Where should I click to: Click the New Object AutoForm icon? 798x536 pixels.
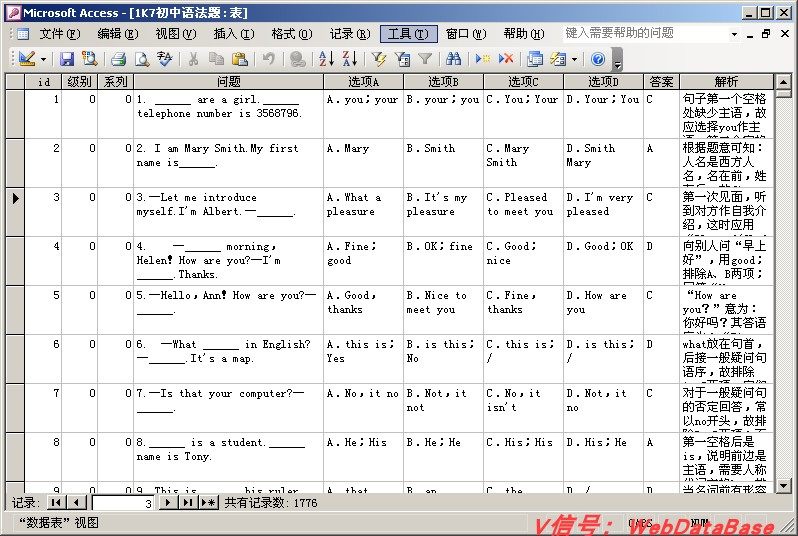pos(558,59)
